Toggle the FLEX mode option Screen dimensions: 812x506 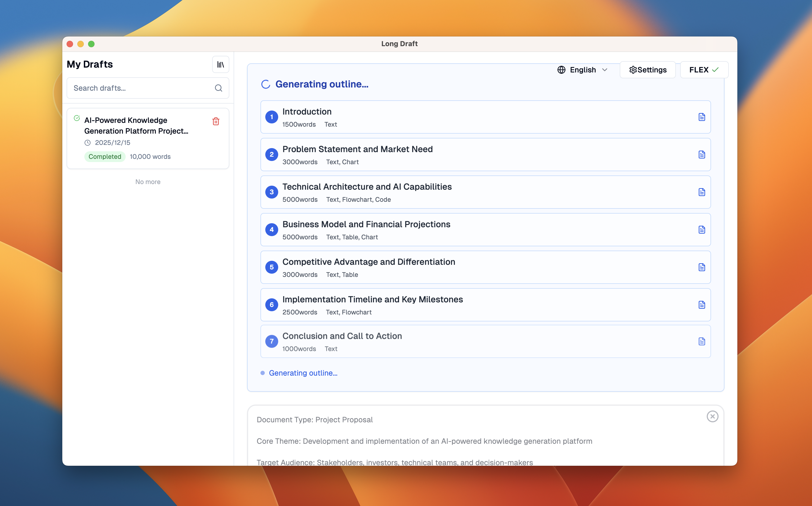704,69
